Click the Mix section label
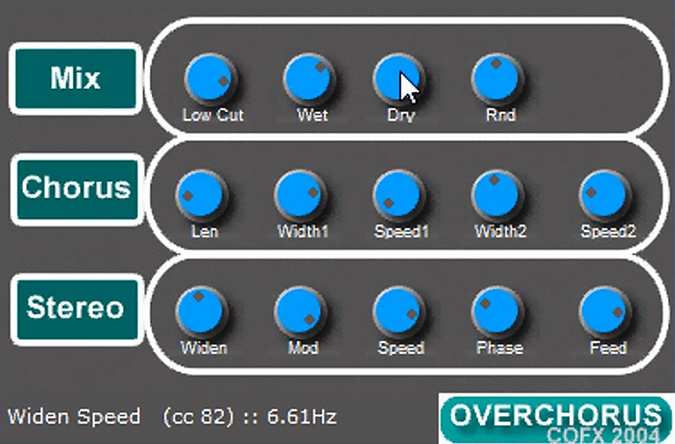Screen dimensions: 675x444 click(76, 78)
